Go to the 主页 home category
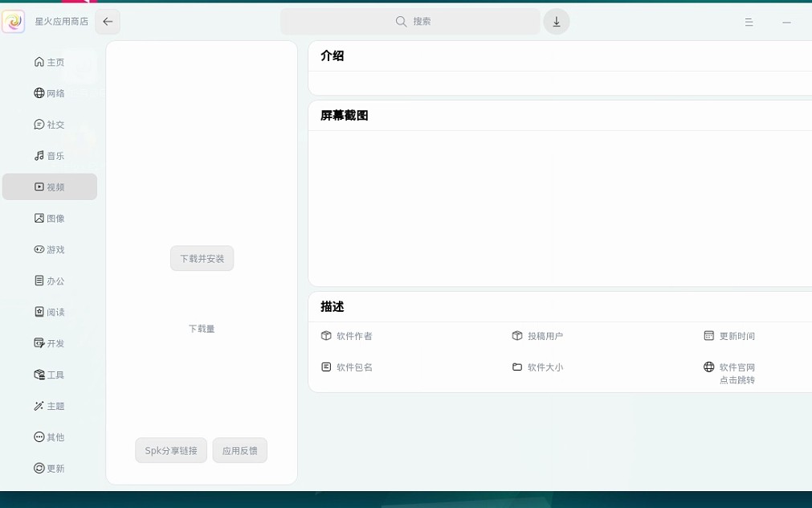The height and width of the screenshot is (508, 812). click(x=50, y=63)
